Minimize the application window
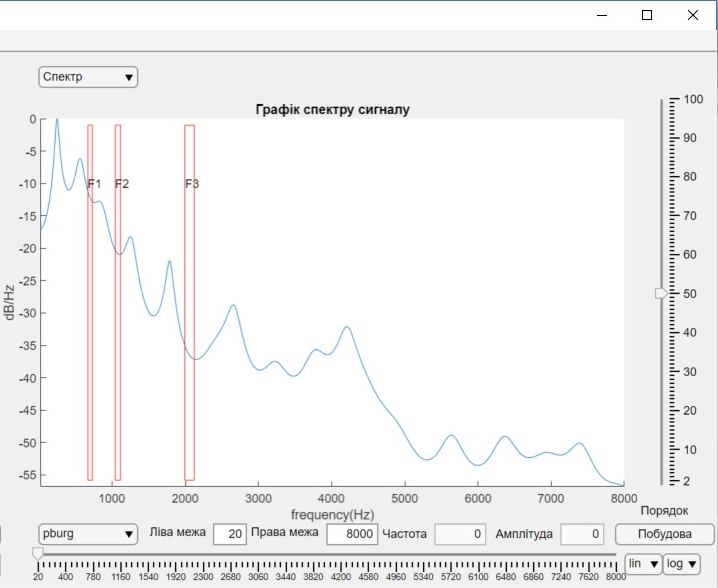Screen dimensions: 718x588 (602, 15)
